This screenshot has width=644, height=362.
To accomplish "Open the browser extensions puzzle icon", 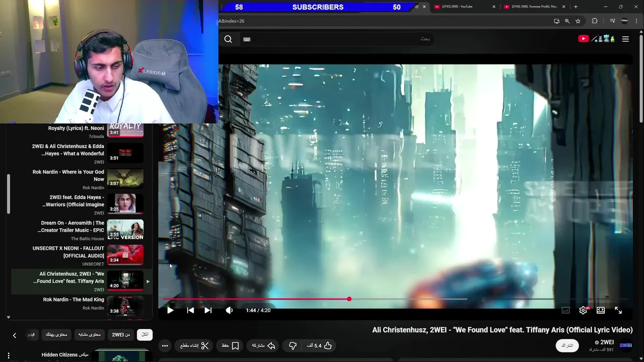I will [595, 21].
